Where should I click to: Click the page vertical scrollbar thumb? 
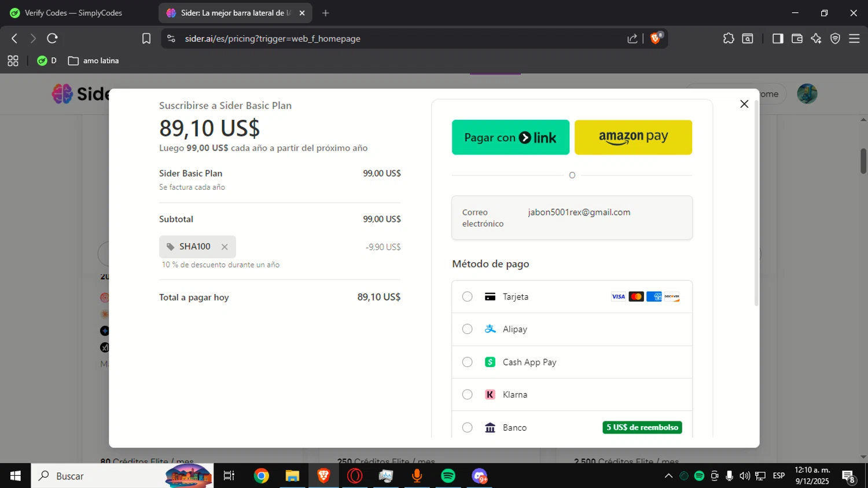(x=863, y=161)
